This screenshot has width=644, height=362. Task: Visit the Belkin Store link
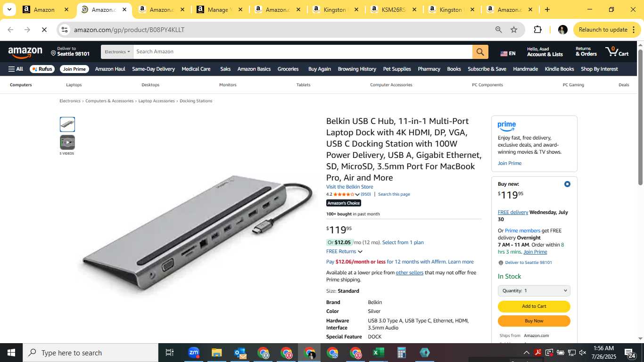coord(349,187)
